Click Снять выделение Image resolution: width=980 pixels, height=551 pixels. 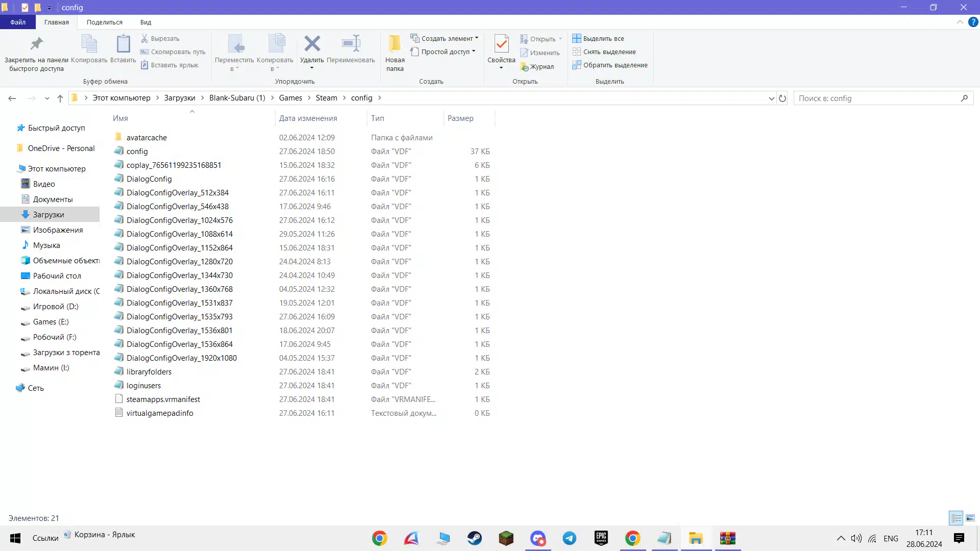point(604,52)
